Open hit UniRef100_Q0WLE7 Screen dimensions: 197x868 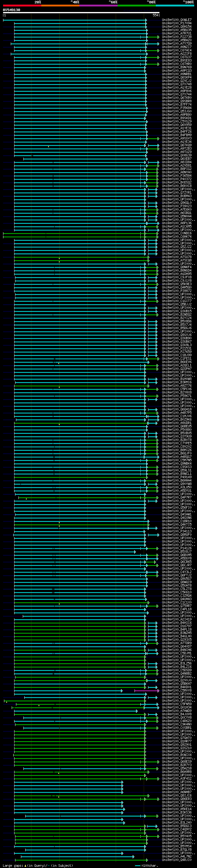point(177,20)
